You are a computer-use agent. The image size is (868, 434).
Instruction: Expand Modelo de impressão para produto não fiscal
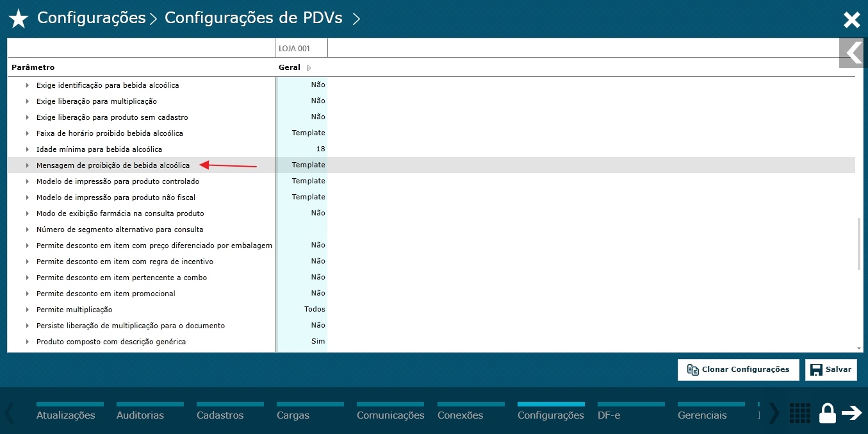click(x=28, y=197)
